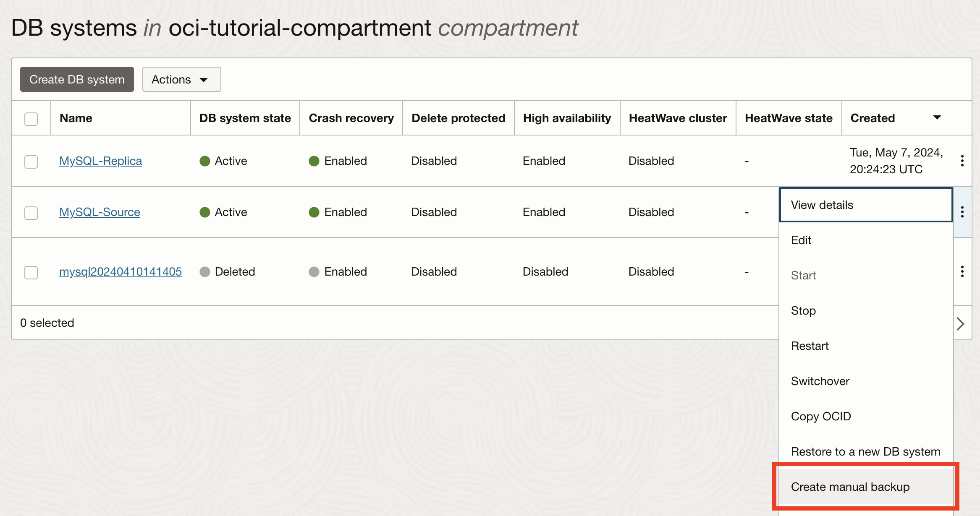Open the MySQL-Replica details page
The height and width of the screenshot is (516, 980).
100,161
